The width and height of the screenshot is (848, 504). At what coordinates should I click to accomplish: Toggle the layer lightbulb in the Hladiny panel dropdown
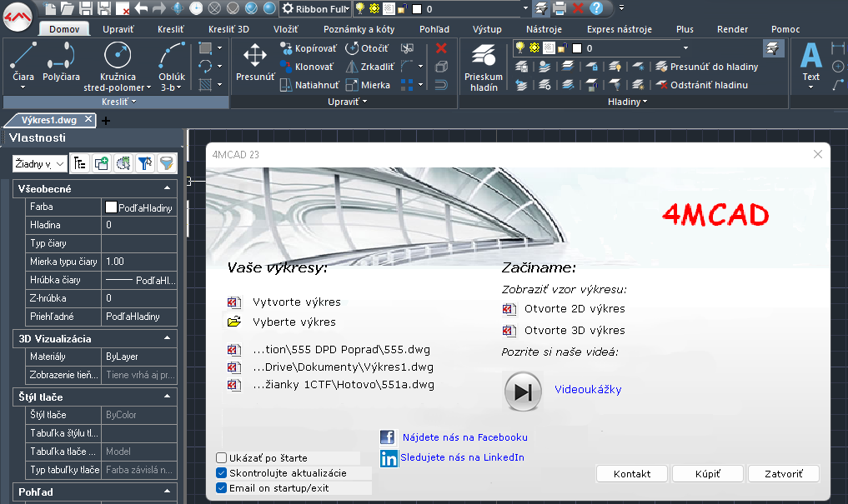pyautogui.click(x=520, y=47)
